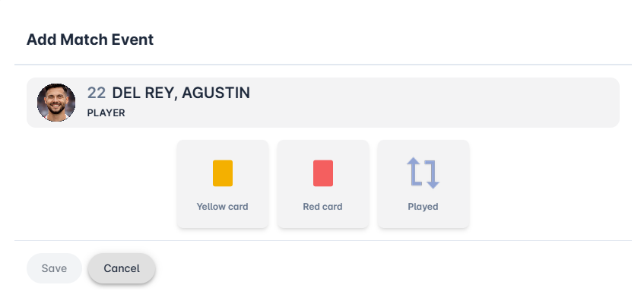The width and height of the screenshot is (644, 304).
Task: Click the down arrow of the Played icon
Action: tap(432, 175)
